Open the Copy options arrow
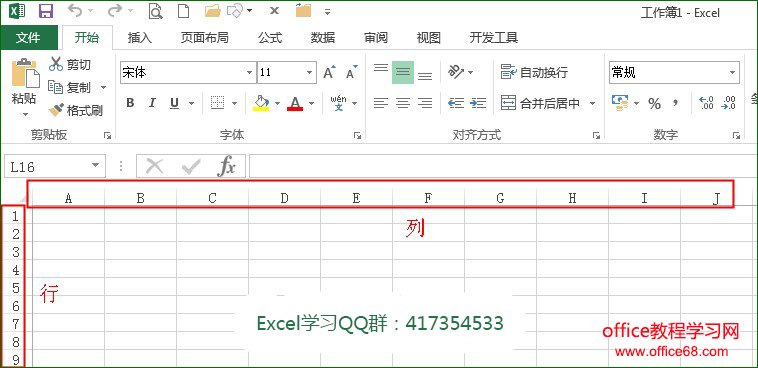 coord(103,88)
